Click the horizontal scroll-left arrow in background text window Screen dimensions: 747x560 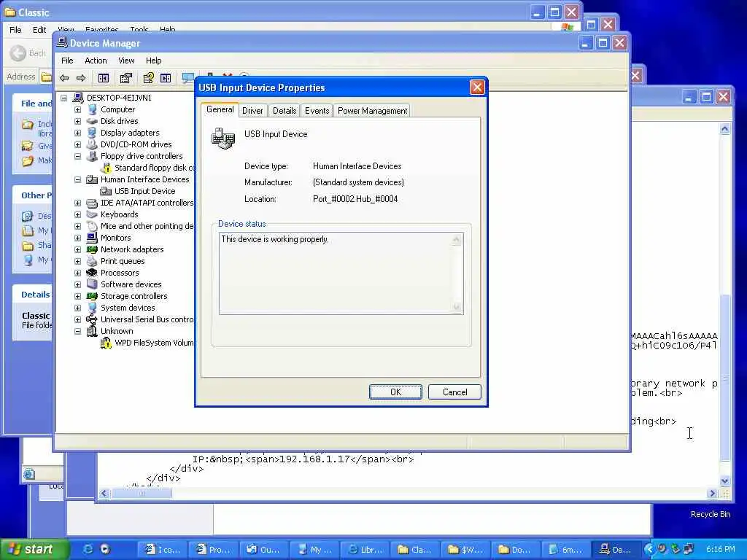point(104,494)
